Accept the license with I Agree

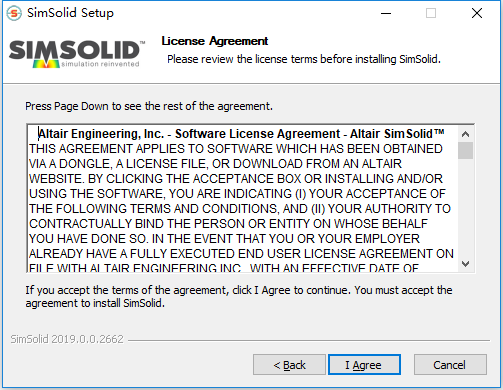pos(364,365)
